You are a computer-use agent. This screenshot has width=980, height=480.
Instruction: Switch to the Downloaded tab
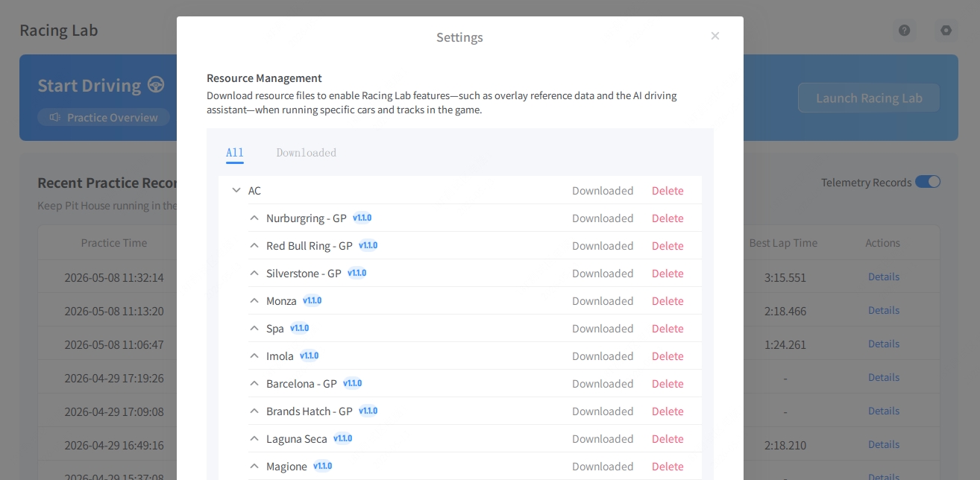point(306,153)
